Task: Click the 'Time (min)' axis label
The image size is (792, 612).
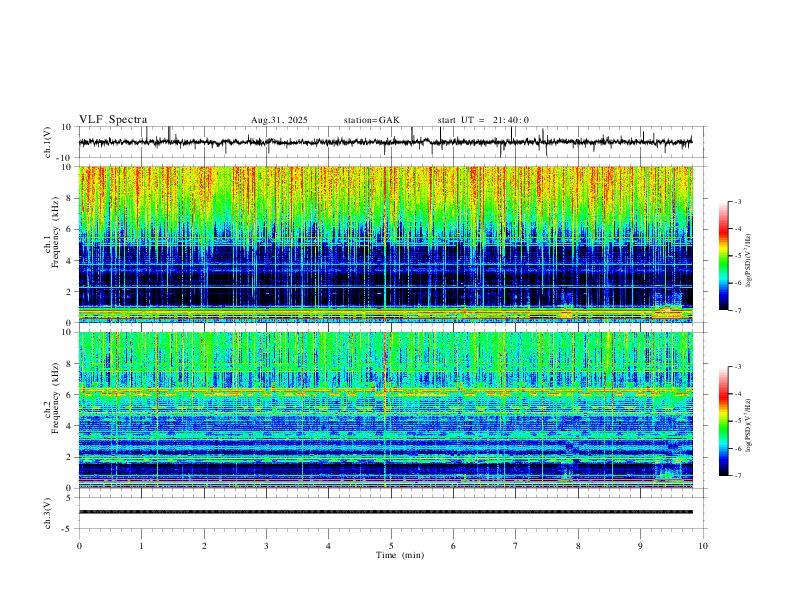Action: [x=400, y=555]
